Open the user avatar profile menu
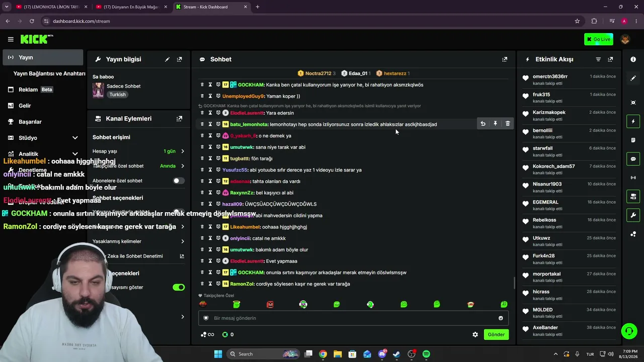 tap(625, 39)
